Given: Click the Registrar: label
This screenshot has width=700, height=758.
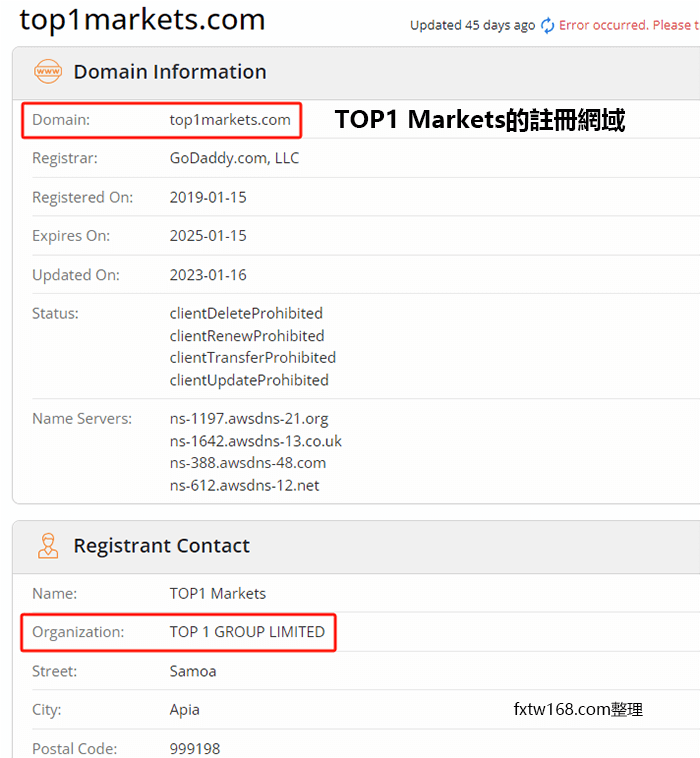Looking at the screenshot, I should pyautogui.click(x=65, y=158).
